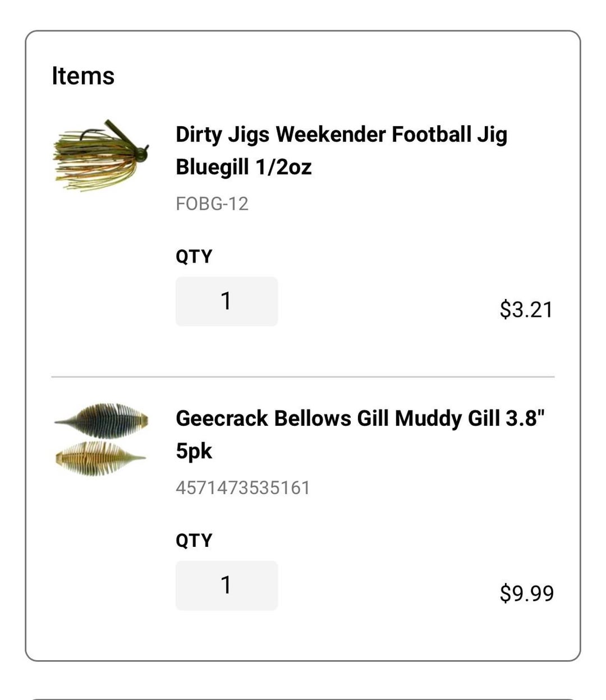This screenshot has width=606, height=700.
Task: Click the tan lower Bellows Gill bait image
Action: pyautogui.click(x=100, y=458)
